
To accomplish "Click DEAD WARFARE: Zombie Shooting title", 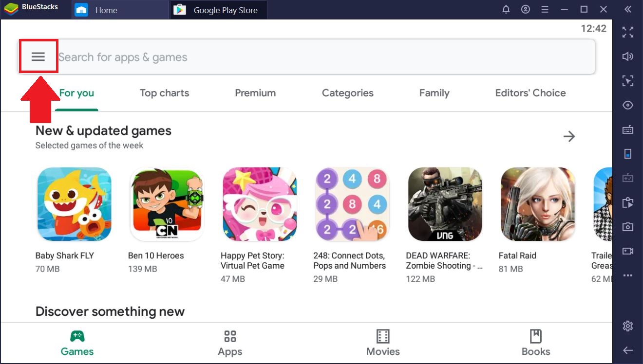I will click(444, 261).
